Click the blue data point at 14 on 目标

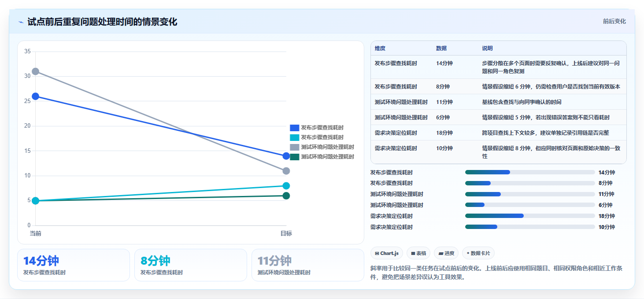click(x=286, y=156)
